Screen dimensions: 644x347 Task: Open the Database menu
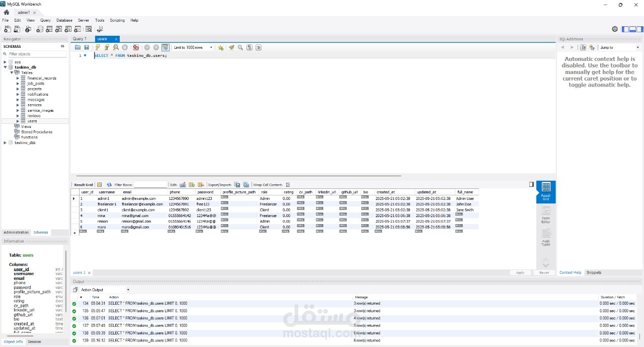click(x=64, y=20)
